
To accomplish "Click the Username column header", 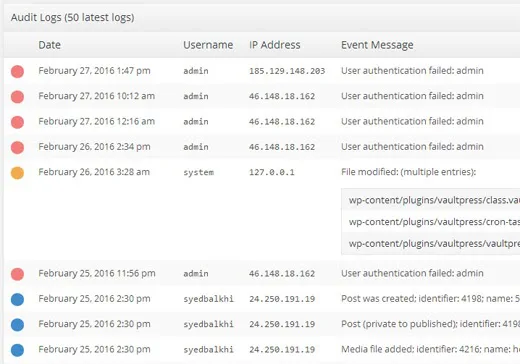I will tap(208, 45).
